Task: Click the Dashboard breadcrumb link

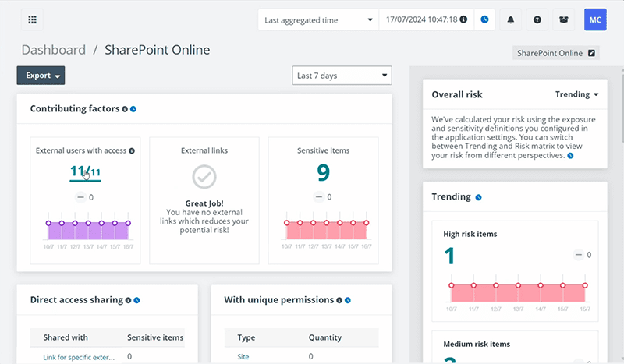Action: pyautogui.click(x=54, y=50)
